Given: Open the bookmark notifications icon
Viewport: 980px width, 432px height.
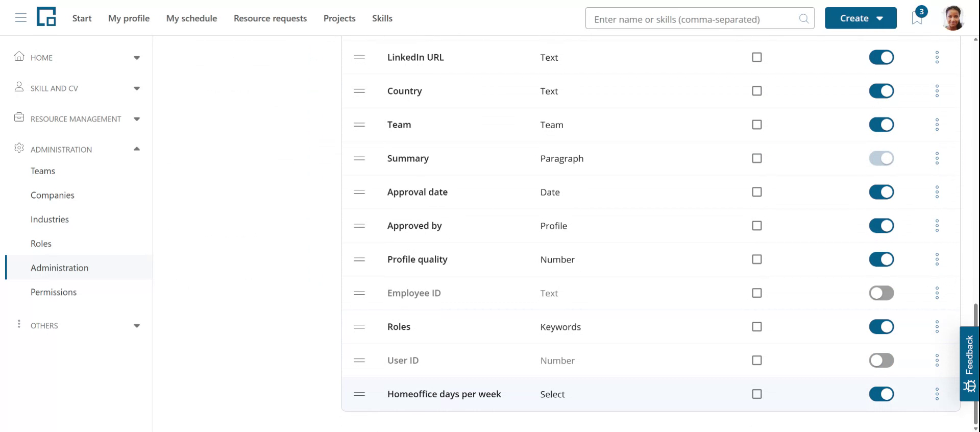Looking at the screenshot, I should pos(917,18).
